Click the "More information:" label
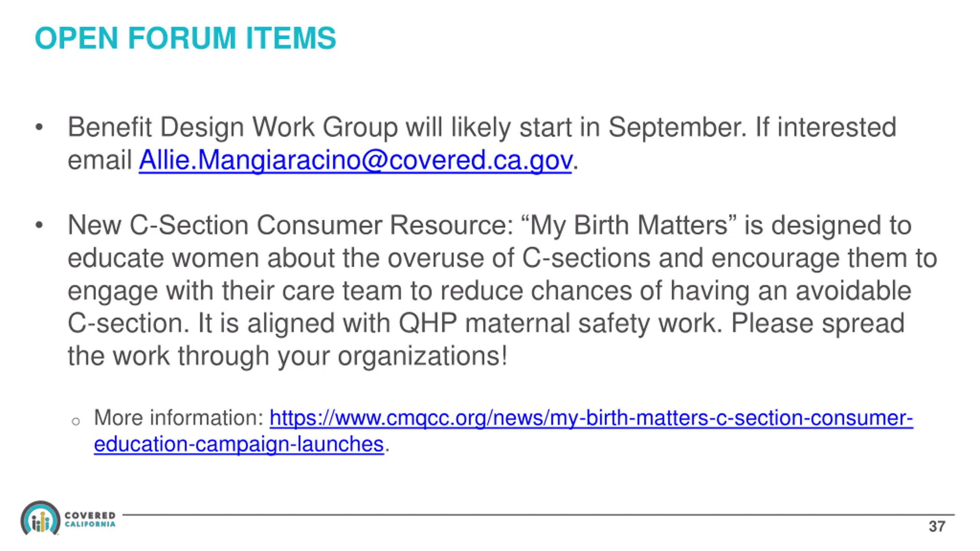 click(179, 417)
